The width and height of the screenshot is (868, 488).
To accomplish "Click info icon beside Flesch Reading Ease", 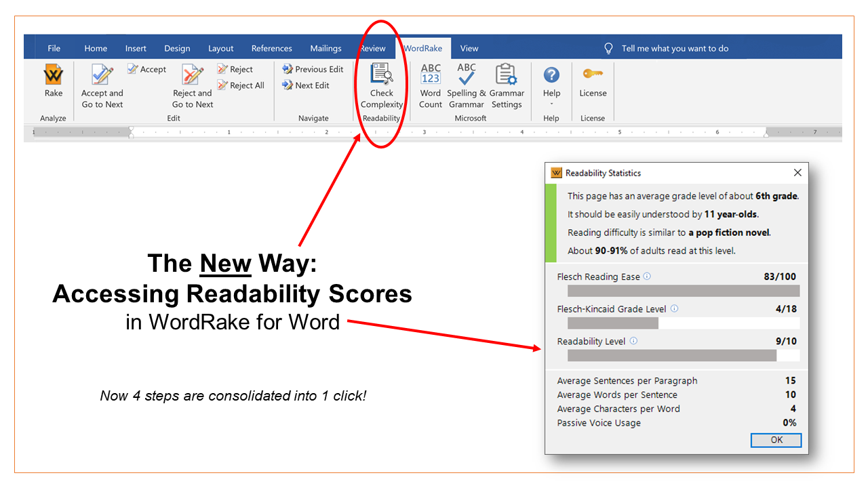I will [x=647, y=277].
